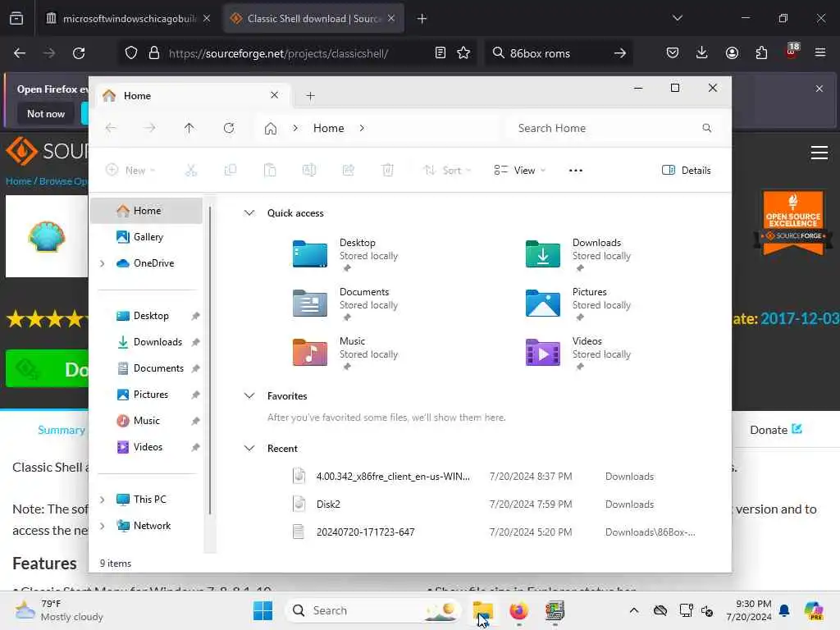Select pinned Music in navigation pane
Image resolution: width=840 pixels, height=630 pixels.
coord(147,421)
